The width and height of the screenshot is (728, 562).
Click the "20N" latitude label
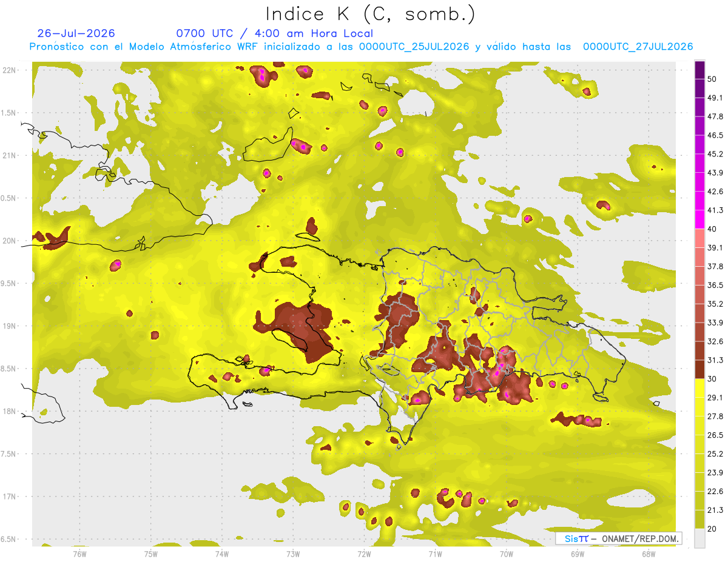[9, 241]
